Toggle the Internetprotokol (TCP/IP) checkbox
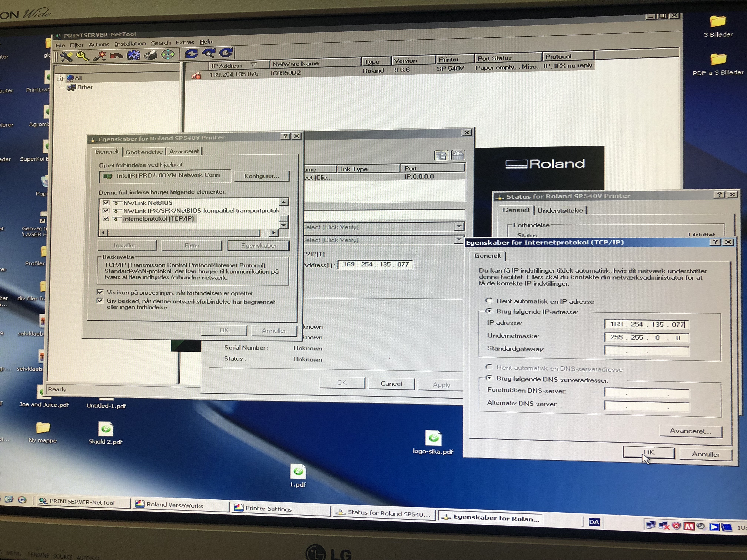The image size is (747, 560). point(106,219)
